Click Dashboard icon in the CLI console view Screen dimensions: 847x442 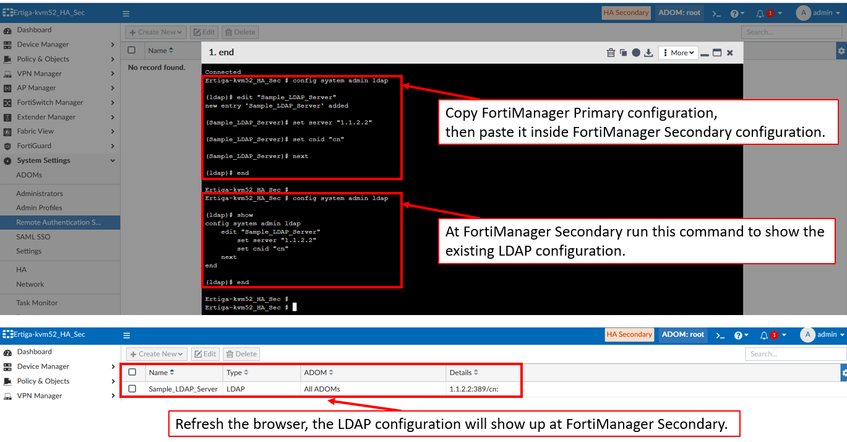click(8, 30)
